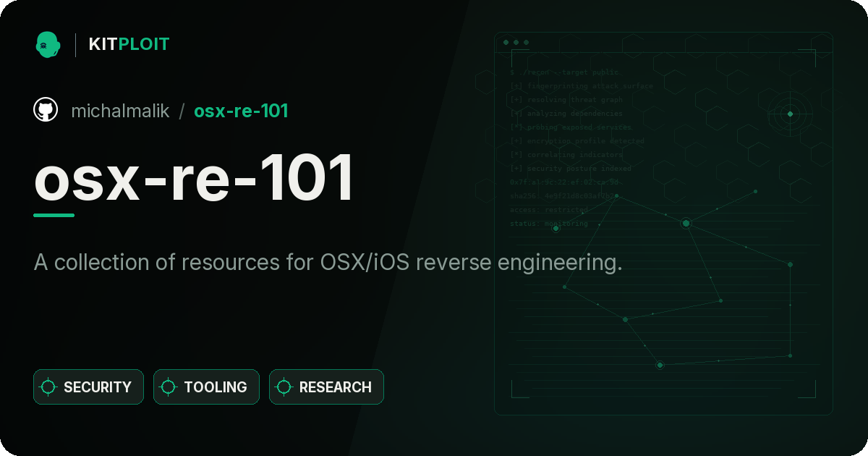Open the michalmalik author name
Viewport: 868px width, 456px height.
(x=120, y=111)
